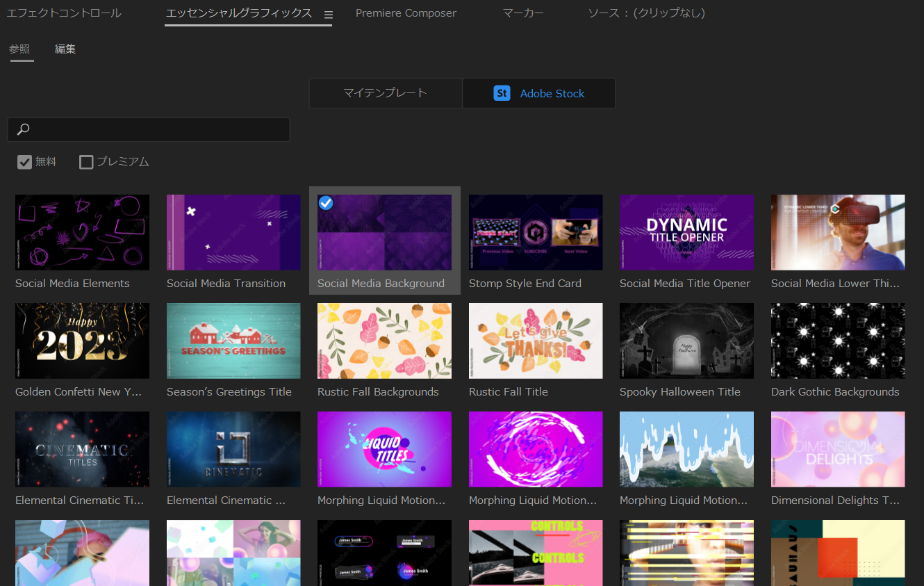Click the マイテンプレート button
This screenshot has height=586, width=924.
[x=385, y=93]
